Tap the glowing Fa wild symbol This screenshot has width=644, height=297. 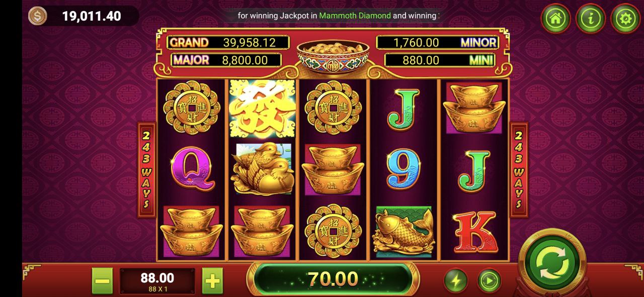pos(262,108)
